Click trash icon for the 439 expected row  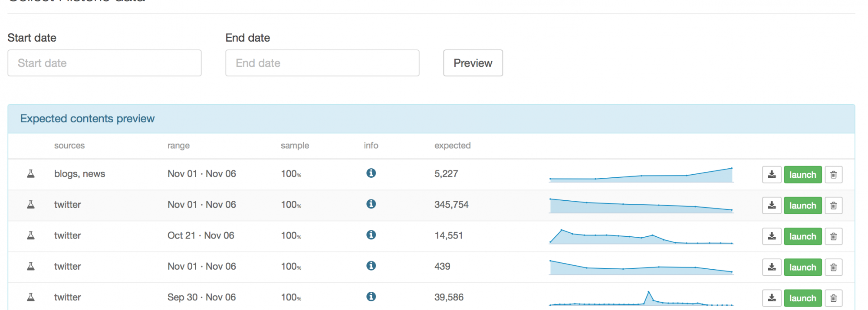[833, 267]
